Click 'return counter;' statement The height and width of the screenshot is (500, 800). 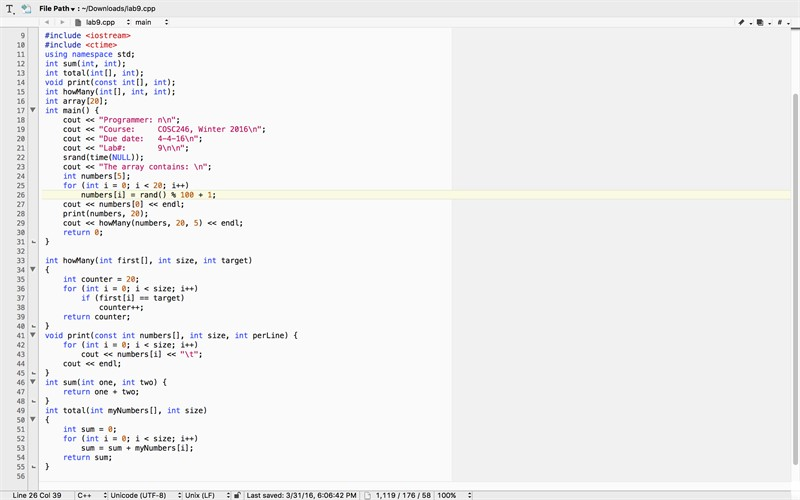coord(96,317)
